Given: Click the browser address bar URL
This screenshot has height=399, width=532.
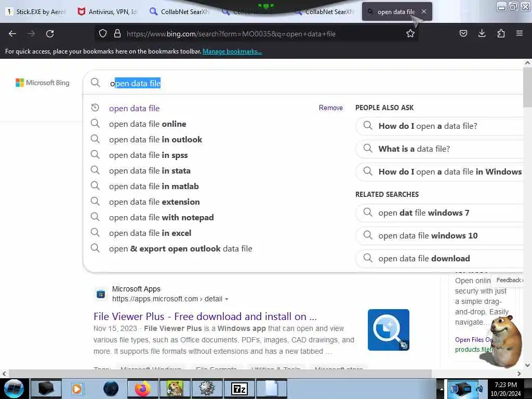Looking at the screenshot, I should [231, 34].
